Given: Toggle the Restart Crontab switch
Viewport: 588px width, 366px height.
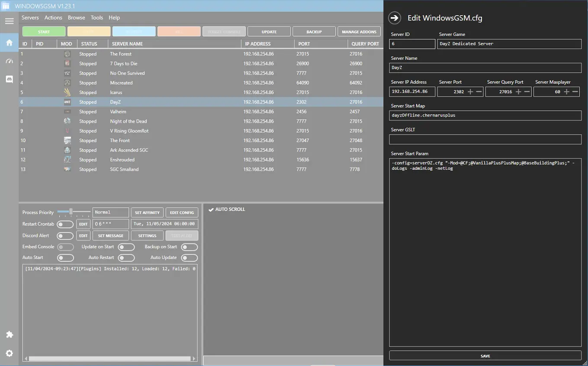Looking at the screenshot, I should click(65, 224).
